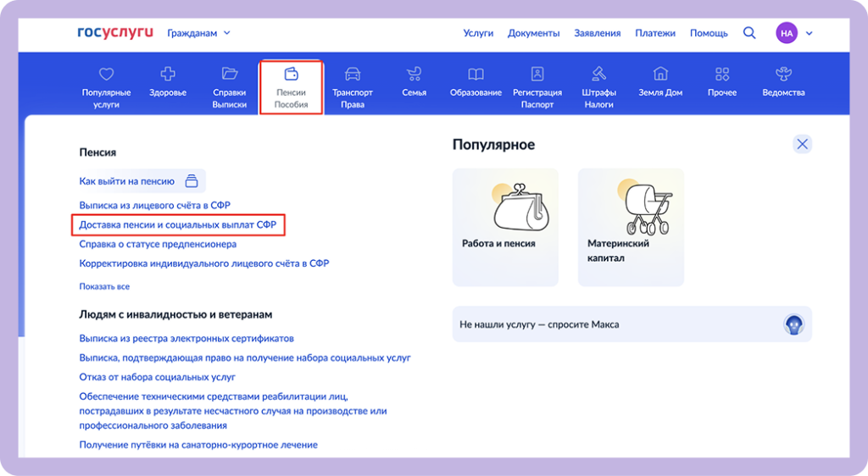Click the stack icon beside Как выйти на пенсию
868x476 pixels.
click(x=192, y=180)
